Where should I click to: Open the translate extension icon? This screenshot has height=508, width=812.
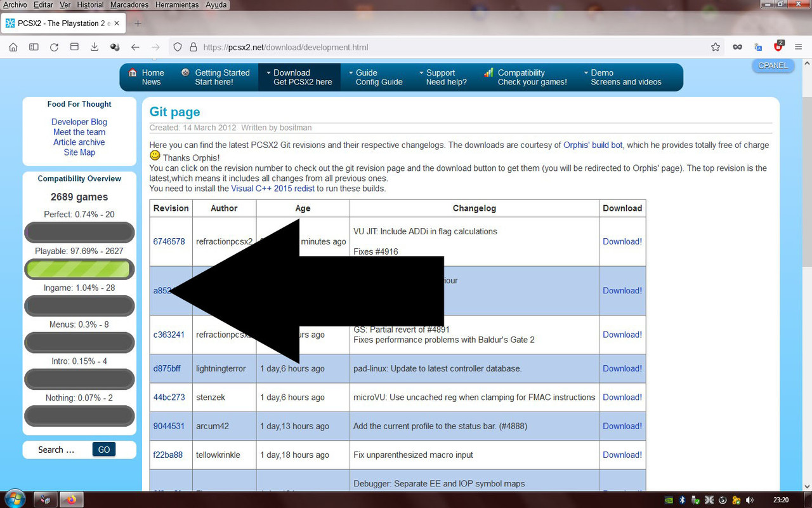point(758,47)
